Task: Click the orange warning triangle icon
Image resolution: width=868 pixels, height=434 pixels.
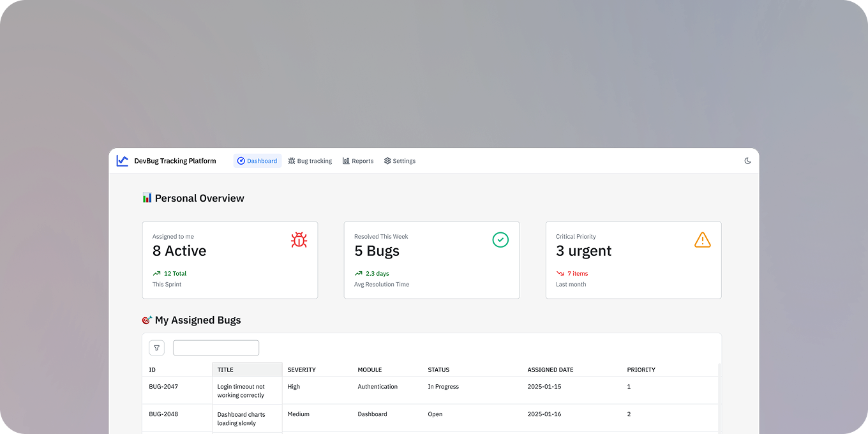Action: [702, 240]
